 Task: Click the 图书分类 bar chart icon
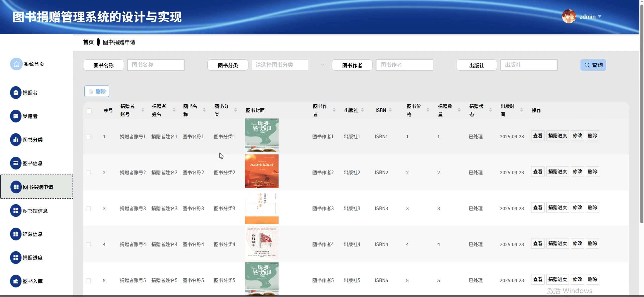16,140
